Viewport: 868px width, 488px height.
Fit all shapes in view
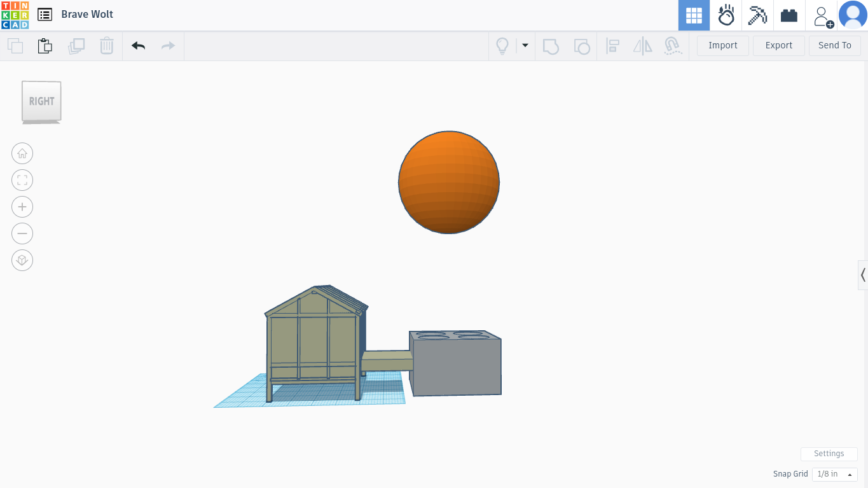click(x=22, y=180)
